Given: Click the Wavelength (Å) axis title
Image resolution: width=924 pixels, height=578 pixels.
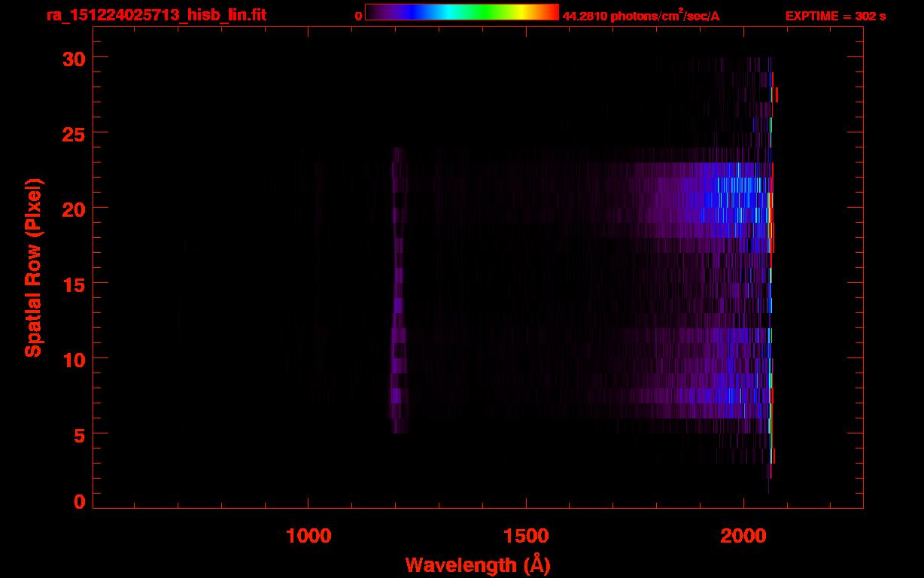Looking at the screenshot, I should (x=478, y=564).
